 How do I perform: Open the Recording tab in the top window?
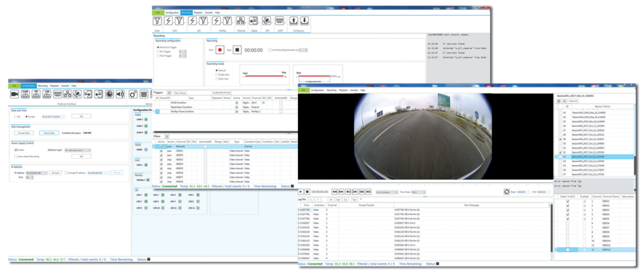coord(186,13)
